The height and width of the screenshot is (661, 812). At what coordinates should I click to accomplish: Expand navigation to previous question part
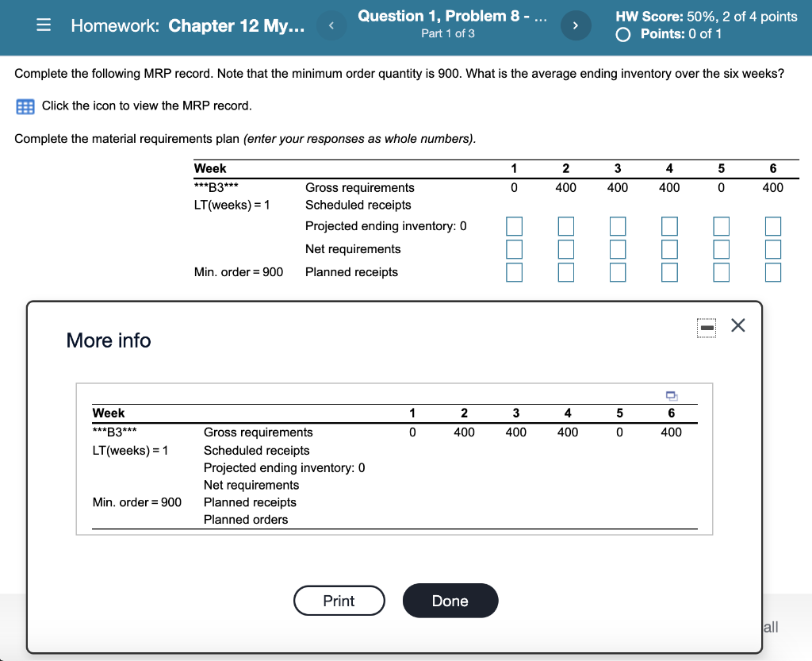[331, 25]
